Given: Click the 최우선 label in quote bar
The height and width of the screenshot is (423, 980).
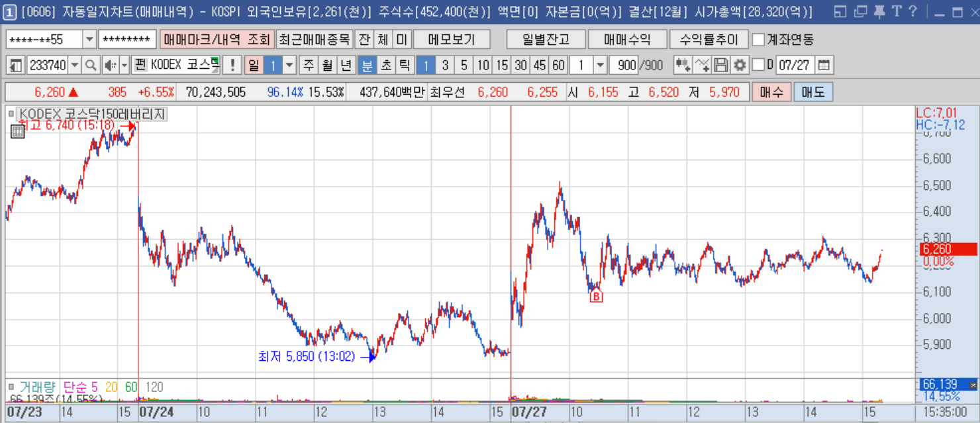Looking at the screenshot, I should pyautogui.click(x=447, y=92).
